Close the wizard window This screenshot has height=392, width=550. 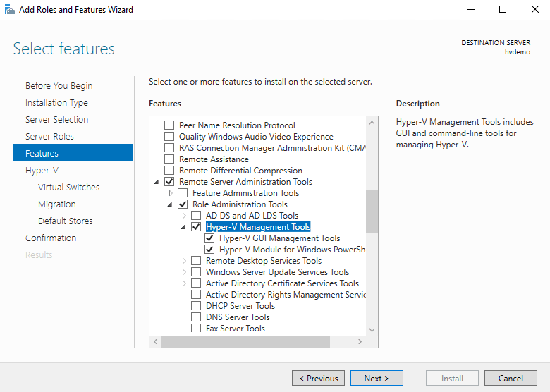tap(535, 9)
